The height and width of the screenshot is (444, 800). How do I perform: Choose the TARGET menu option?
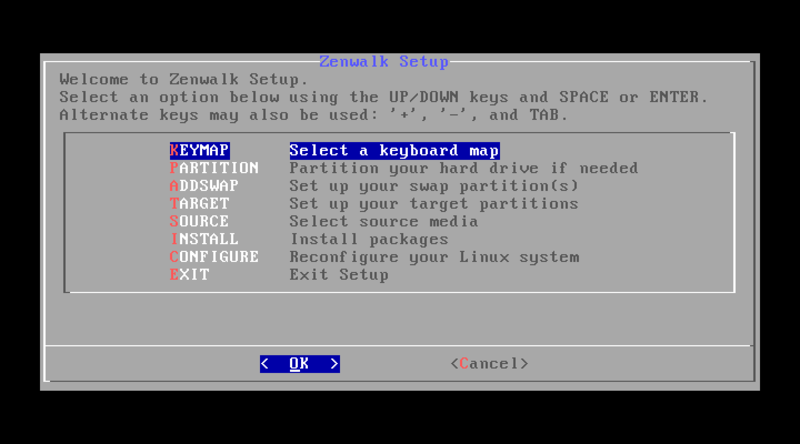pos(199,204)
